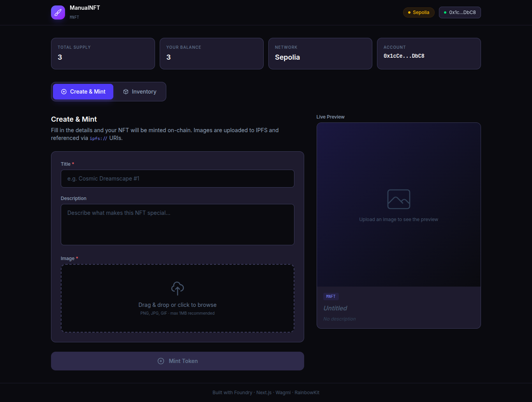Click the image placeholder icon in Live Preview
This screenshot has height=402, width=532.
pos(399,199)
